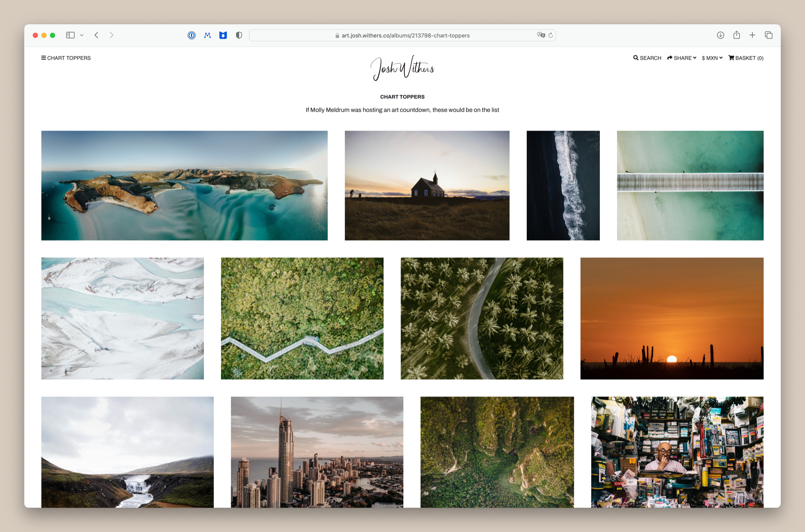Click the Josh Withers signature logo

[x=402, y=68]
